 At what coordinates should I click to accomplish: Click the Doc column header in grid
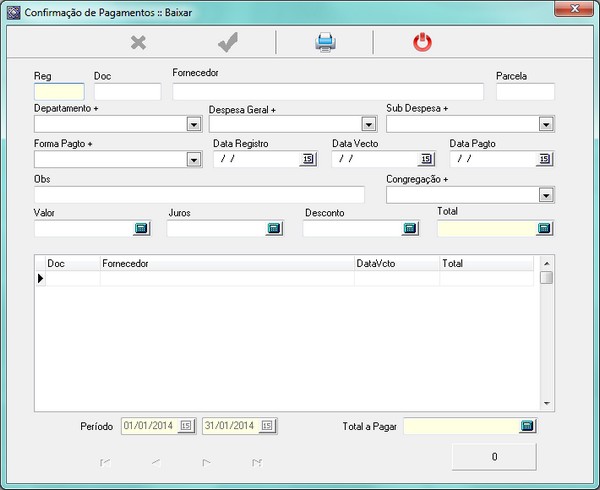click(73, 263)
